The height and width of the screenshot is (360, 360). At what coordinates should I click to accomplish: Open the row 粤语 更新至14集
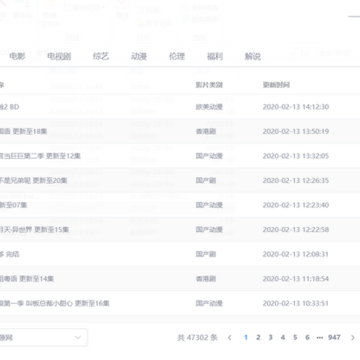coord(180,279)
